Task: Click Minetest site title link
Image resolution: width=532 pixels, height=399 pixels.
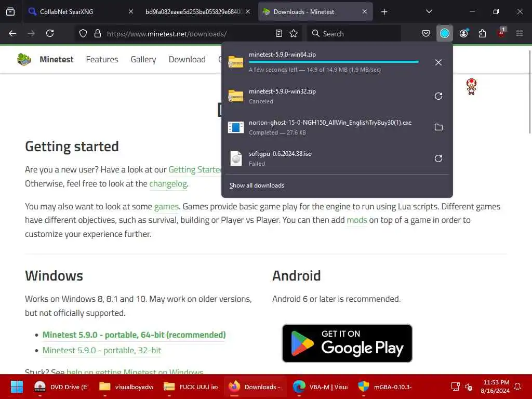Action: pyautogui.click(x=56, y=59)
